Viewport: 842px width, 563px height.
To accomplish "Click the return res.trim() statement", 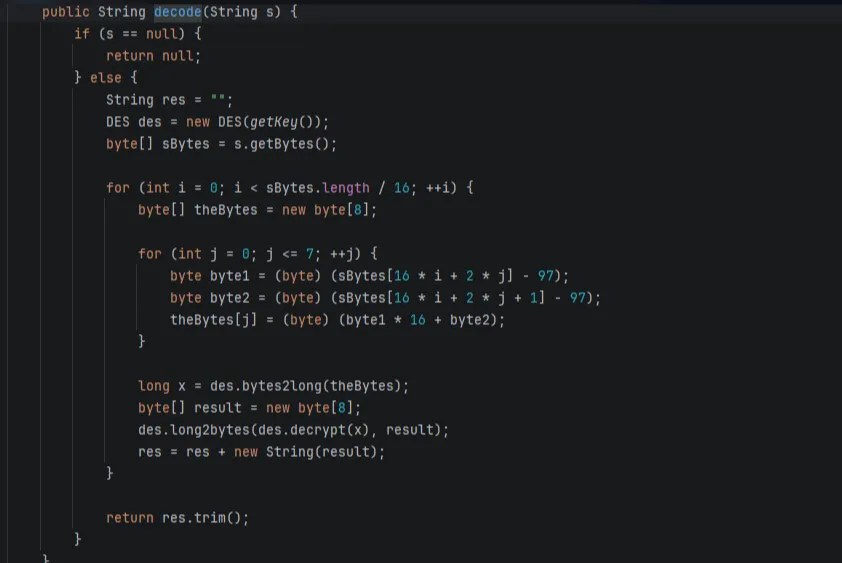I will coord(177,518).
